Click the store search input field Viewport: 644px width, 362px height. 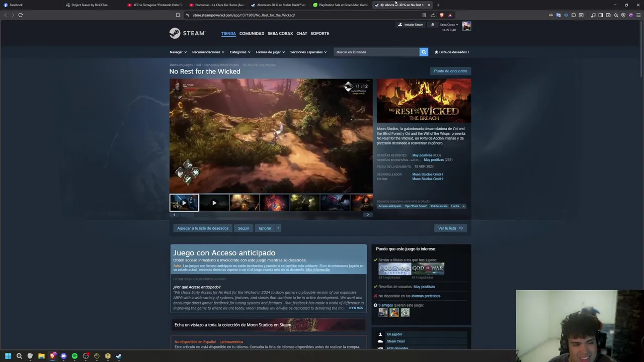[x=377, y=52]
